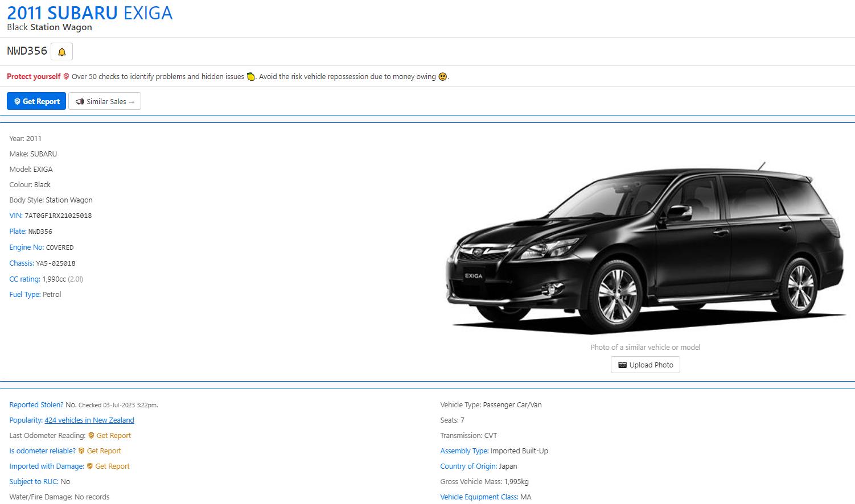855x504 pixels.
Task: Click the Vehicle Type: Passenger Car/Van text
Action: [491, 404]
